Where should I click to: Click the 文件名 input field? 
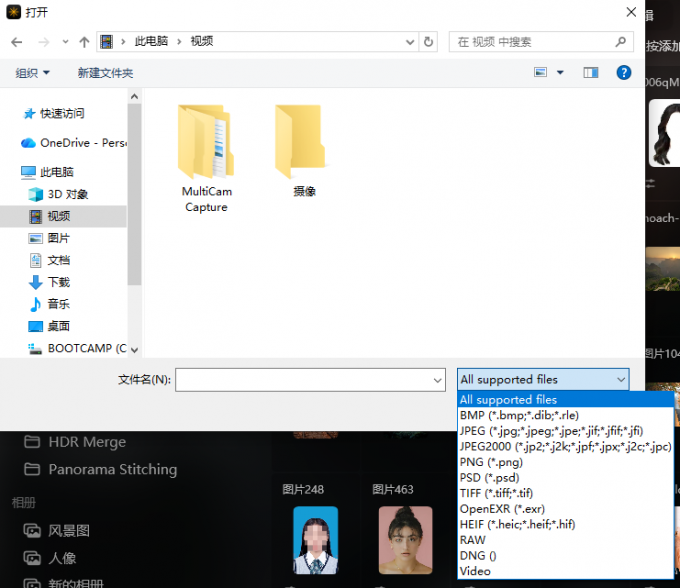[310, 380]
